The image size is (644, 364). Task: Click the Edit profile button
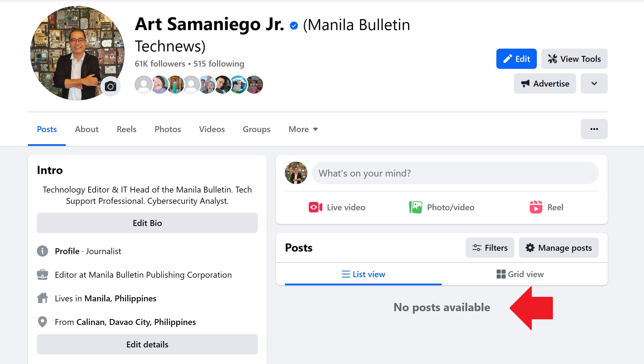(516, 59)
